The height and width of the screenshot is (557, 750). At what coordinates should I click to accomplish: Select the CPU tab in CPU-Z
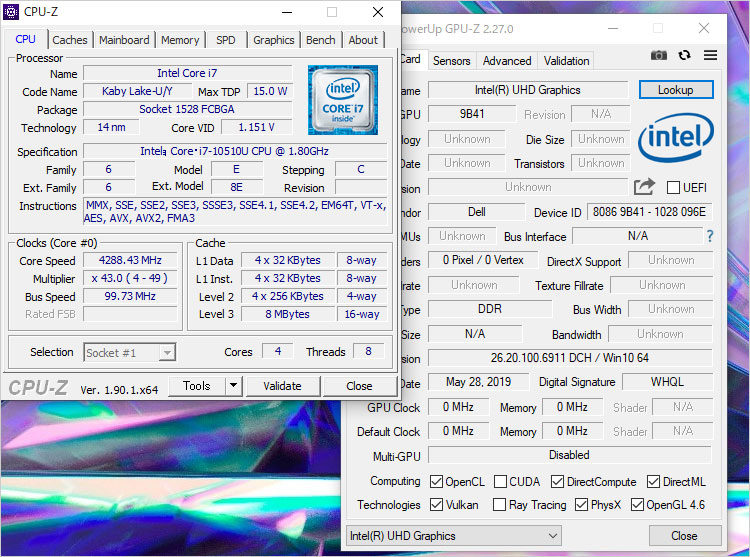click(x=25, y=39)
